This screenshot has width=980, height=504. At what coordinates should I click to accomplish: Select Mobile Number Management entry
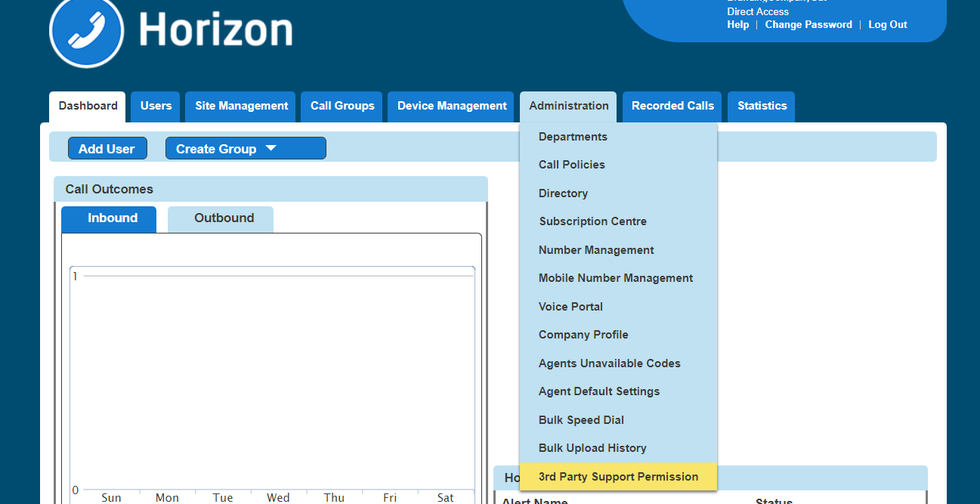[618, 278]
